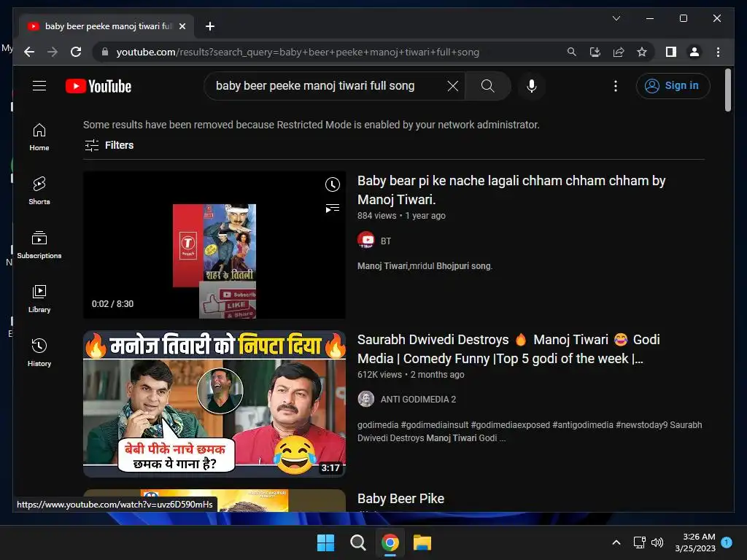Open the volume speaker tray icon
Screen dimensions: 747x560
pos(657,542)
